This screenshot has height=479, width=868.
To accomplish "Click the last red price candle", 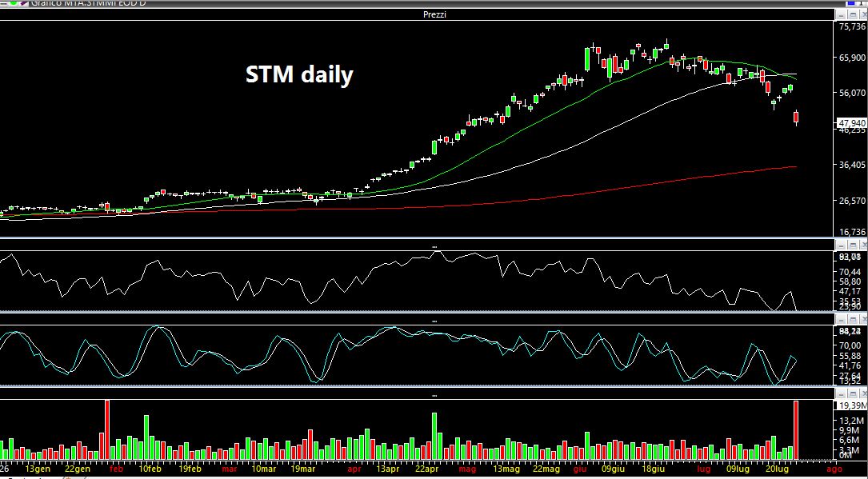I will click(x=796, y=117).
